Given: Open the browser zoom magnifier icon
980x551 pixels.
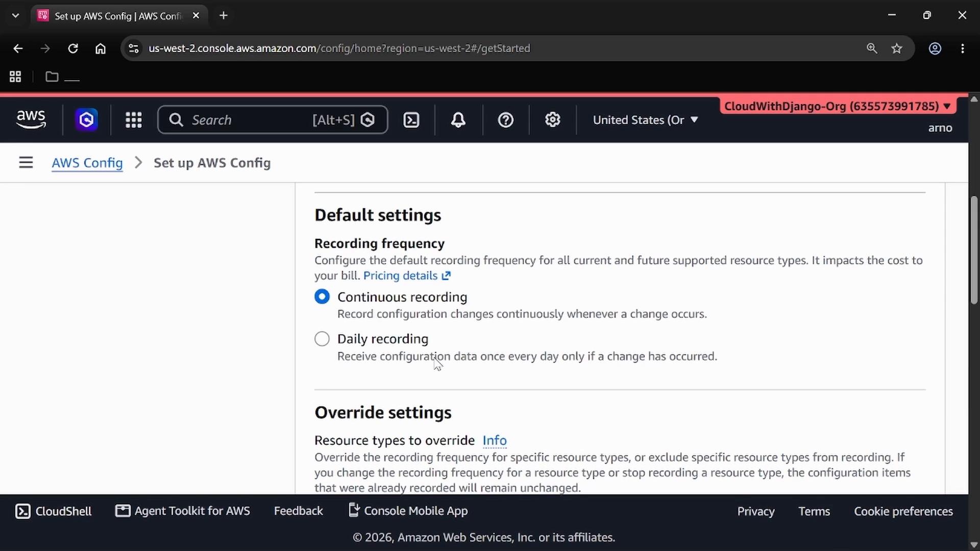Looking at the screenshot, I should tap(872, 48).
